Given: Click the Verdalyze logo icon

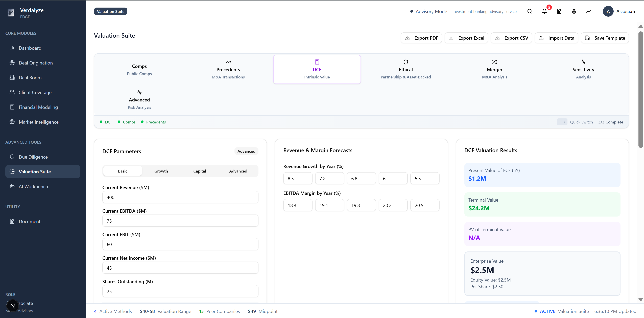Looking at the screenshot, I should pos(11,12).
